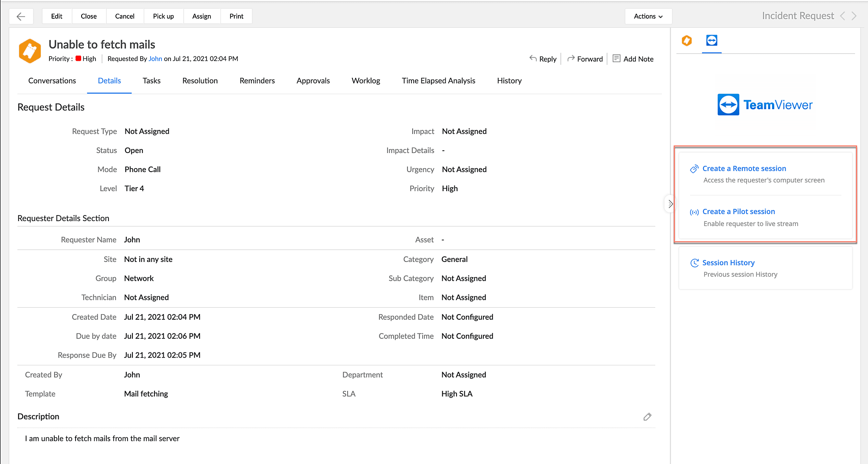Go to previous incident request arrow
The height and width of the screenshot is (464, 868).
coord(842,16)
